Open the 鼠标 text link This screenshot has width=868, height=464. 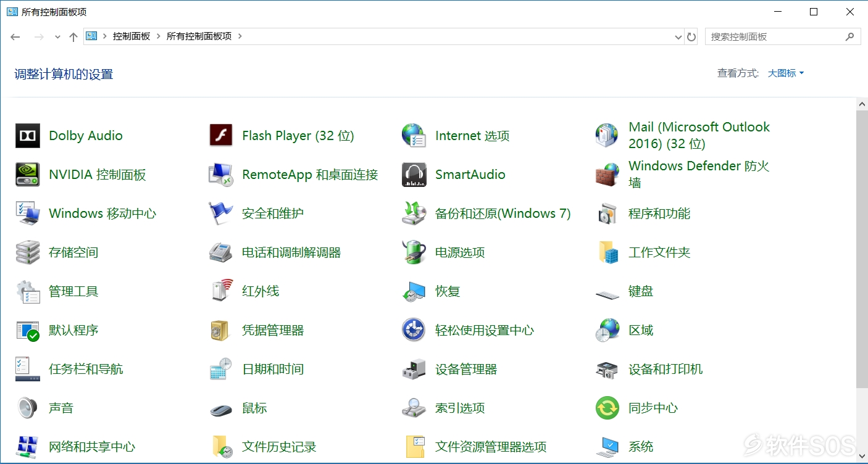[x=254, y=408]
